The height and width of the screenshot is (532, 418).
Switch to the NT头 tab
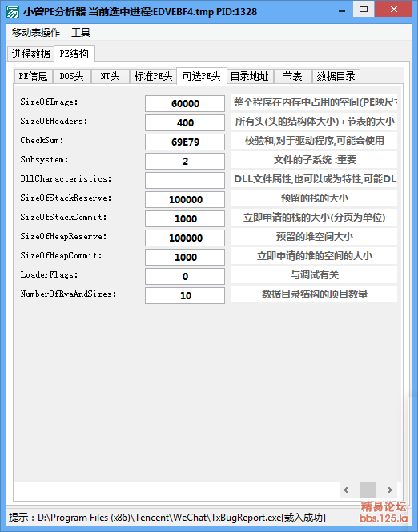pyautogui.click(x=110, y=76)
